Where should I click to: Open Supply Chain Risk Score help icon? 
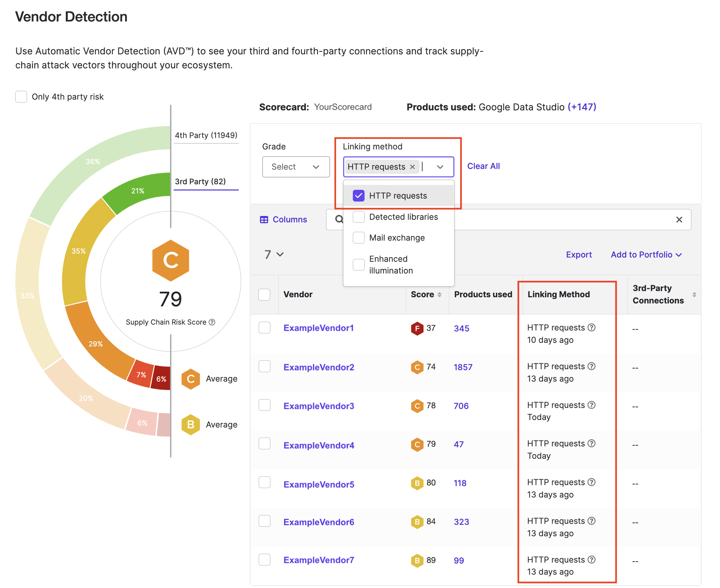tap(212, 322)
